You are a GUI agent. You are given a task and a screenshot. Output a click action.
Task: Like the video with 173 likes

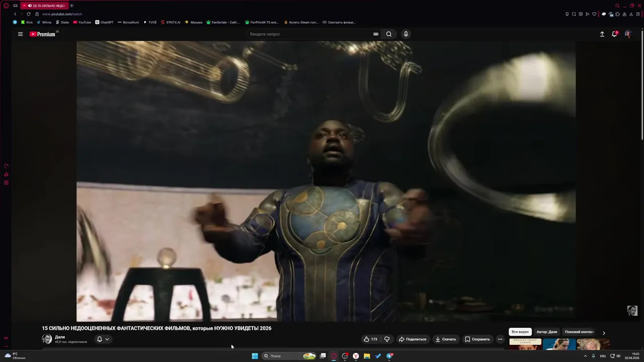tap(370, 339)
